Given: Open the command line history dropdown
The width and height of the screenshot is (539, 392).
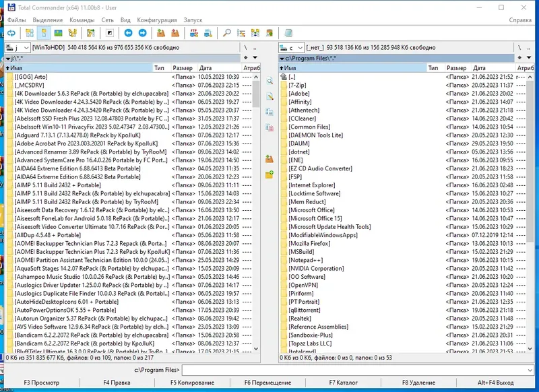Looking at the screenshot, I should pyautogui.click(x=530, y=370).
